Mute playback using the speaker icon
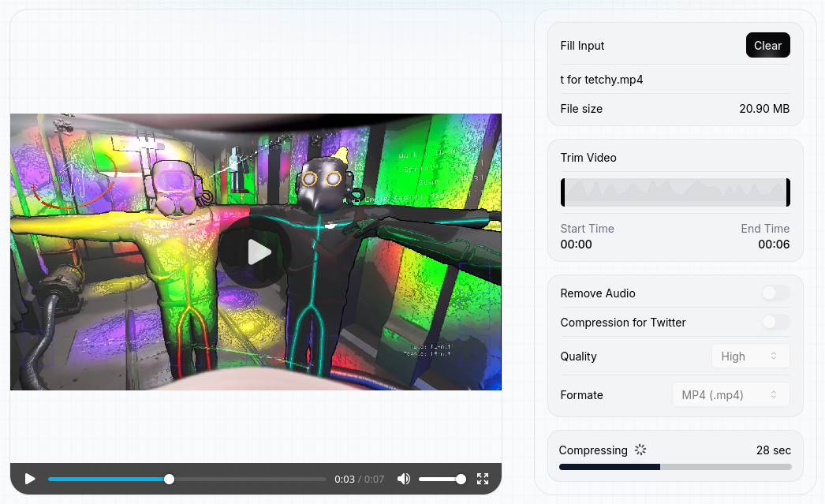 coord(403,479)
